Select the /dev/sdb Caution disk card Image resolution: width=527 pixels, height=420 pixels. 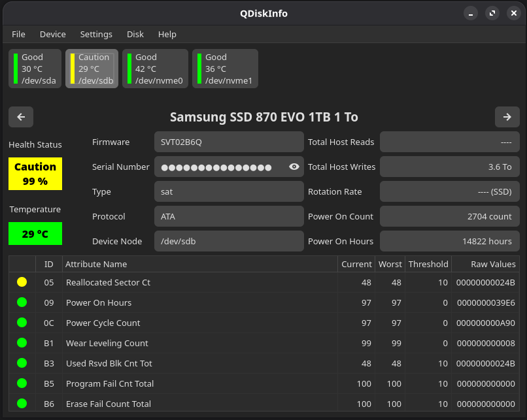tap(92, 69)
